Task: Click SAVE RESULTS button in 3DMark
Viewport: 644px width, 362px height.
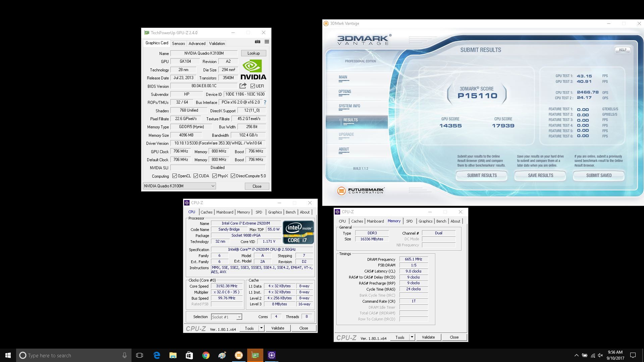Action: click(x=540, y=175)
